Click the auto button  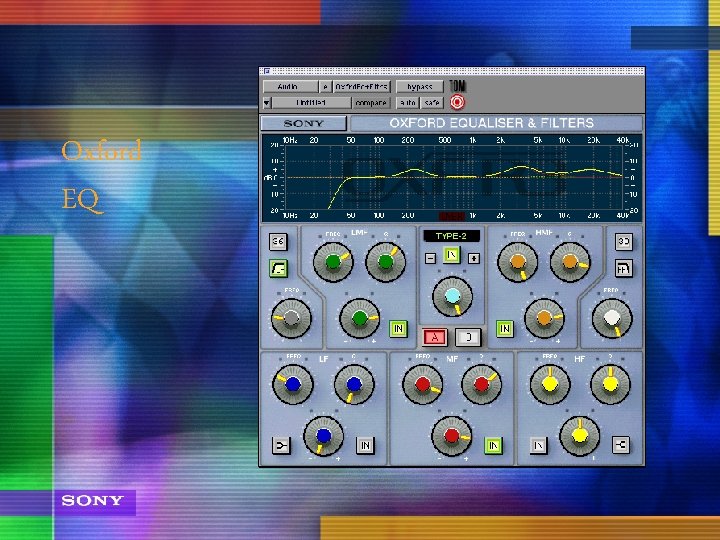click(x=407, y=103)
